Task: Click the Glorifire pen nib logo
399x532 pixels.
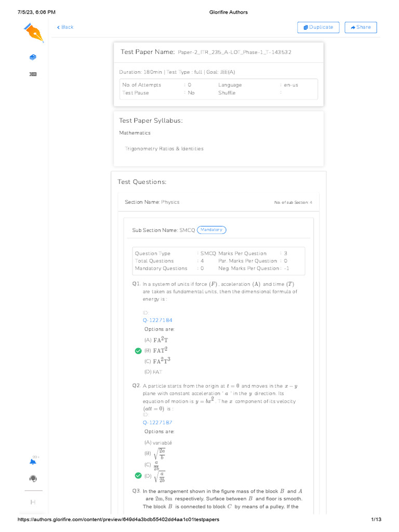Action: [x=34, y=32]
